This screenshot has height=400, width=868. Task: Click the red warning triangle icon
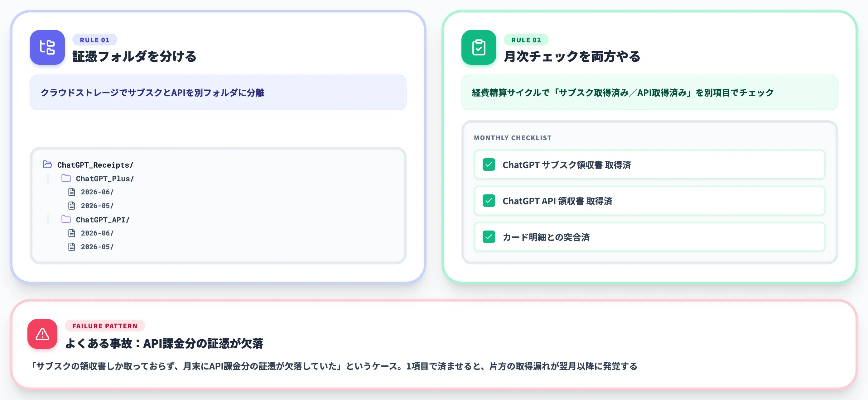(x=42, y=334)
